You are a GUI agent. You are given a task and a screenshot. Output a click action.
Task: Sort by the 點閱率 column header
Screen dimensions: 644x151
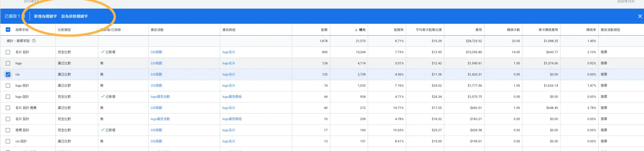click(x=399, y=30)
